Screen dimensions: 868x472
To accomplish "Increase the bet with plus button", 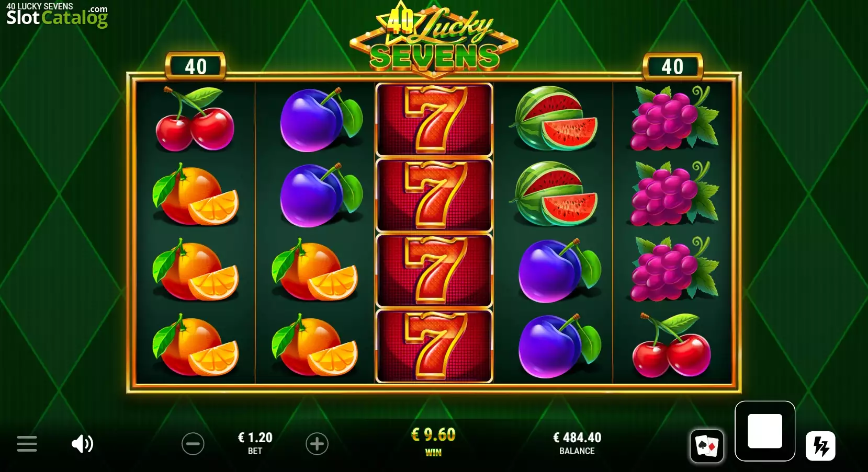I will (317, 444).
